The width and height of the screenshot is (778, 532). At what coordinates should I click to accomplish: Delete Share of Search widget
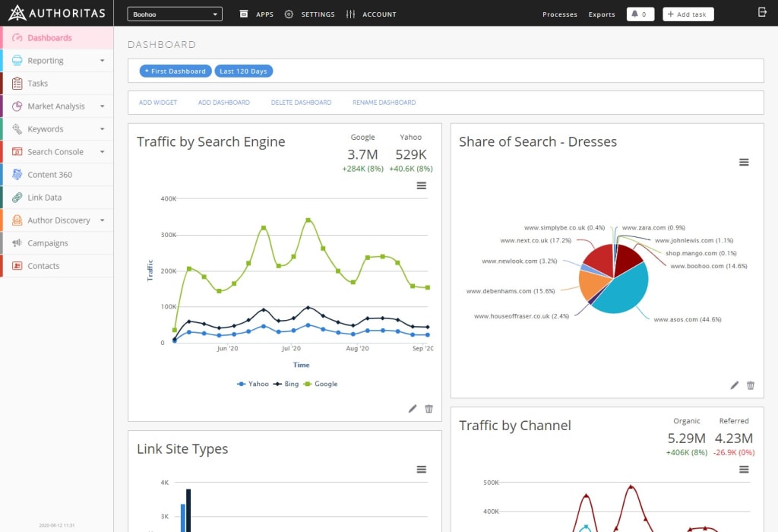pyautogui.click(x=751, y=385)
